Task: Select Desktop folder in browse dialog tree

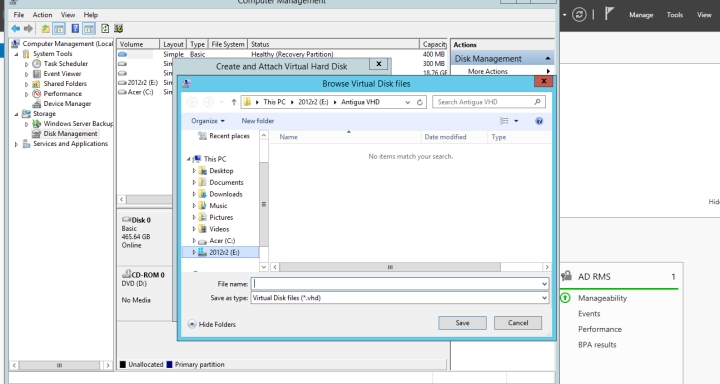Action: (221, 171)
